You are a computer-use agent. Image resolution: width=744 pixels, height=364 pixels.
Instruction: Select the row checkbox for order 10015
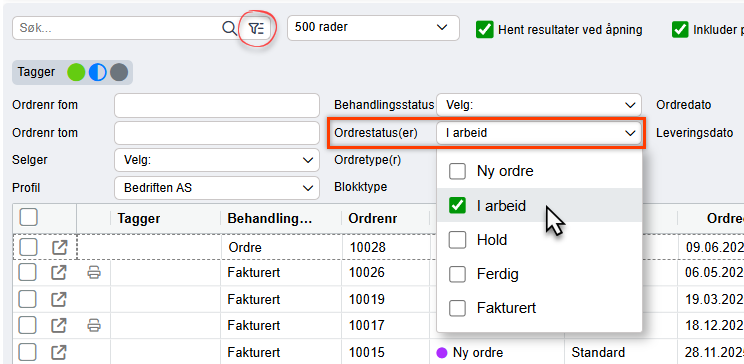tap(28, 352)
